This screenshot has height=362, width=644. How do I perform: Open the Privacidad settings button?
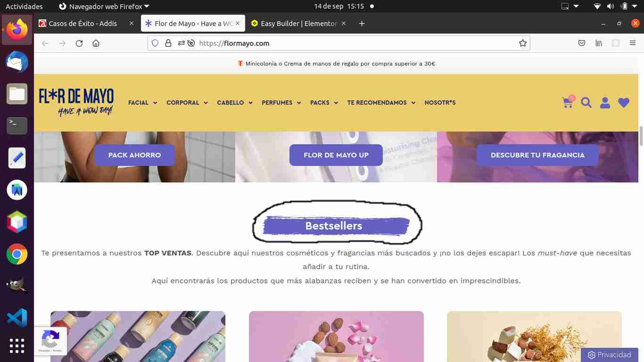click(x=609, y=355)
